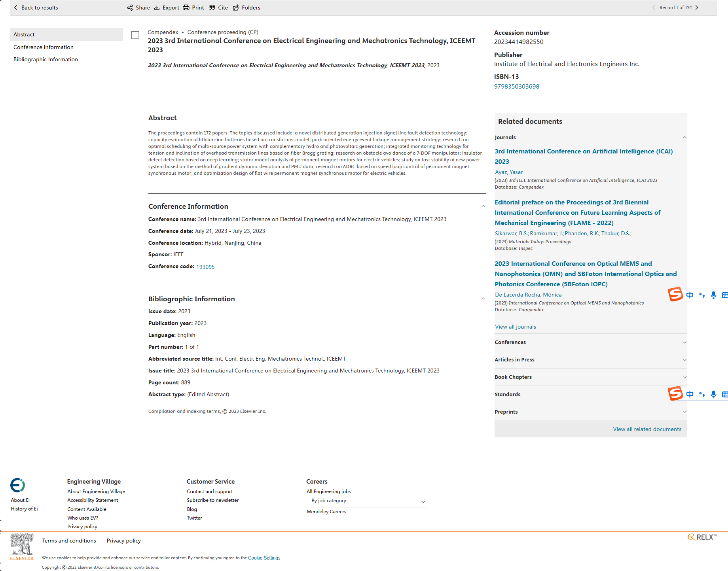
Task: Go to next record arrow
Action: click(697, 8)
